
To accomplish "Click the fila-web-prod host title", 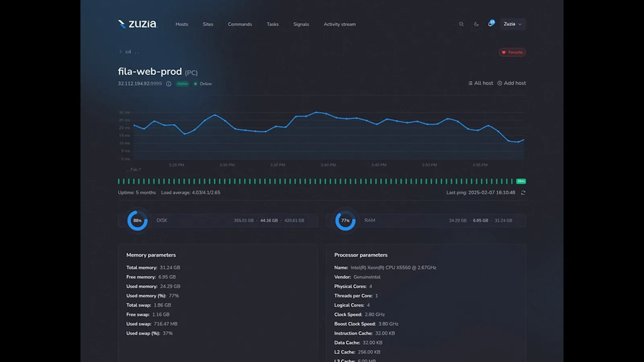I will point(150,72).
